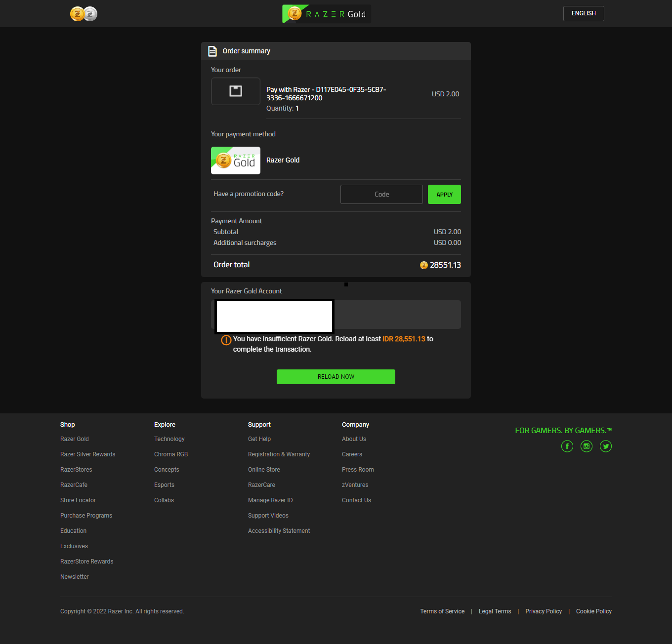672x644 pixels.
Task: Open Razer's Instagram page icon
Action: (586, 446)
